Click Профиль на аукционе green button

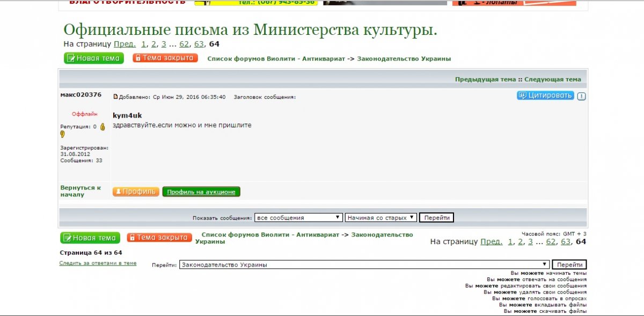click(201, 192)
